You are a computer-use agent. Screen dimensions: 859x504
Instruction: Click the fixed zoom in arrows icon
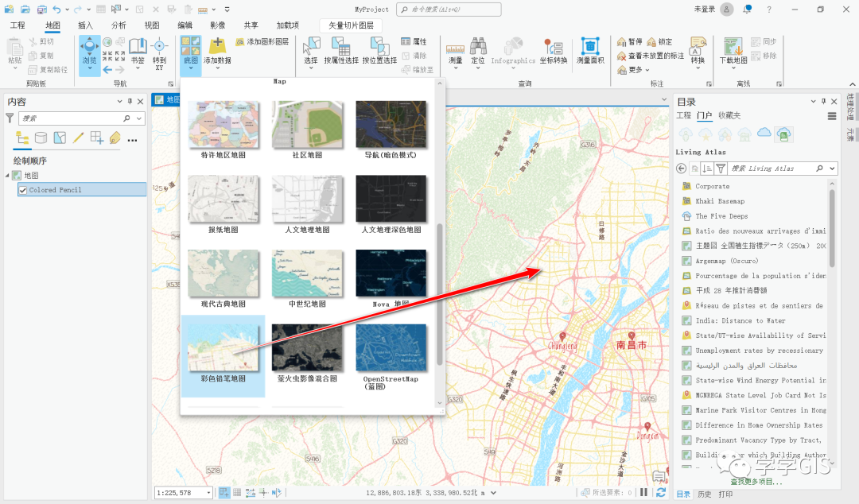[x=107, y=56]
